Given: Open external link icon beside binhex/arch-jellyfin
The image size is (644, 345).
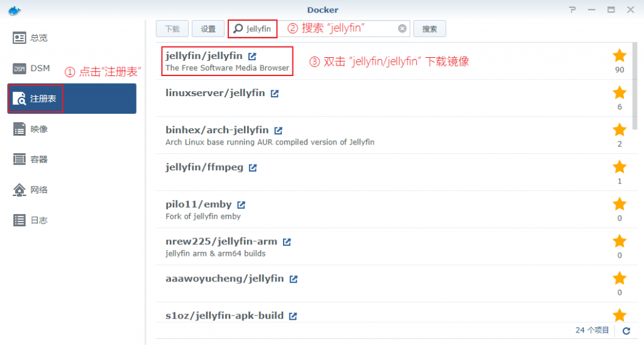Looking at the screenshot, I should tap(278, 130).
